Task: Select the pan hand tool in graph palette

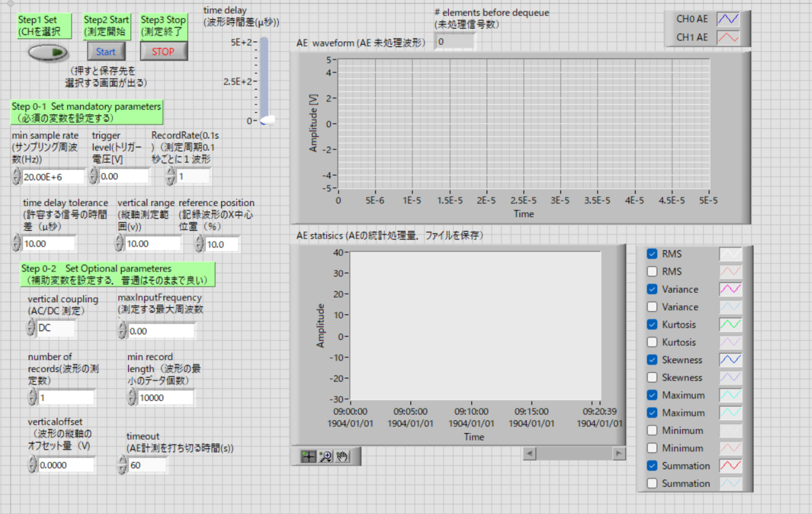Action: pos(343,456)
